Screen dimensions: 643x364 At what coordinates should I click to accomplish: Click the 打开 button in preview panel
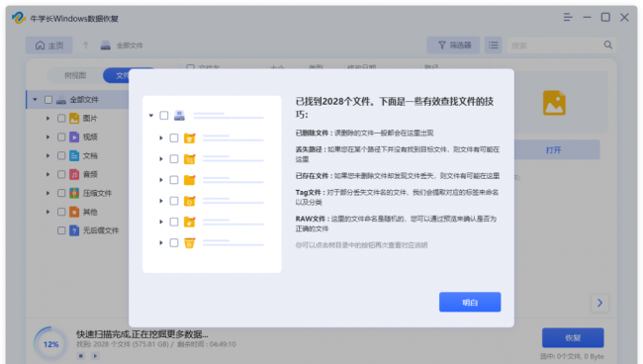[x=553, y=150]
